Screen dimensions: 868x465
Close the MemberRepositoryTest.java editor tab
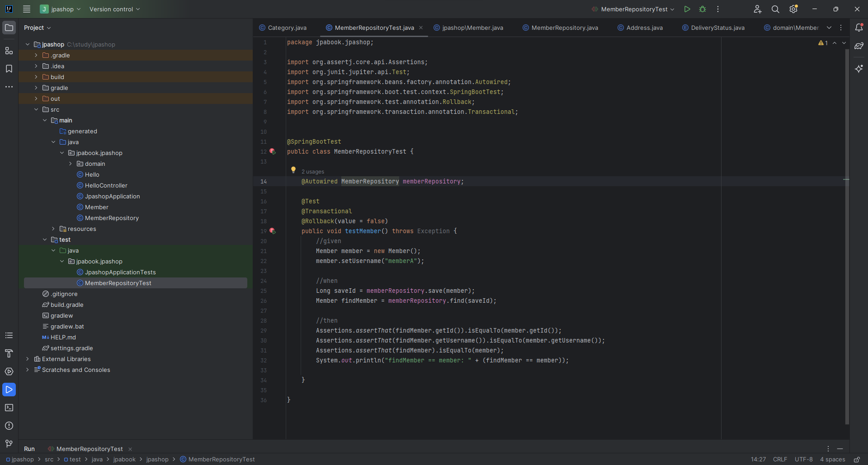tap(421, 28)
